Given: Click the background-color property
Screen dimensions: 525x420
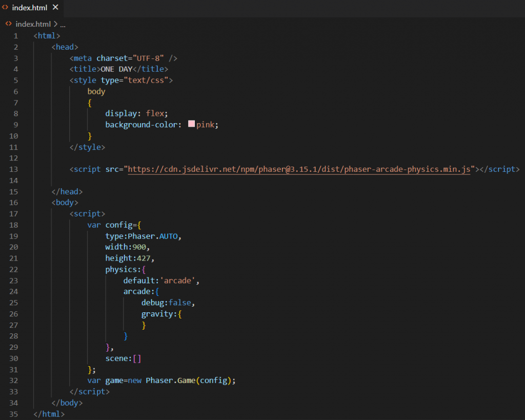Looking at the screenshot, I should [x=142, y=125].
